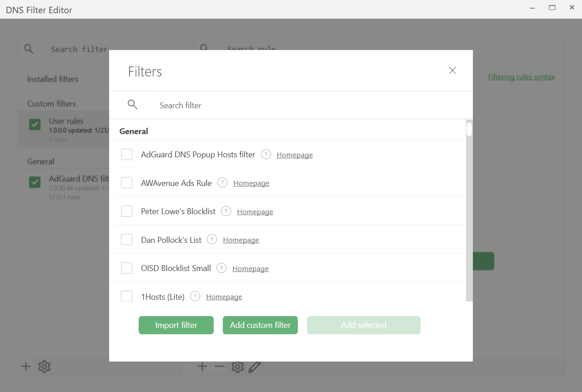
Task: Click the plus icon to add a new filter
Action: pos(26,366)
